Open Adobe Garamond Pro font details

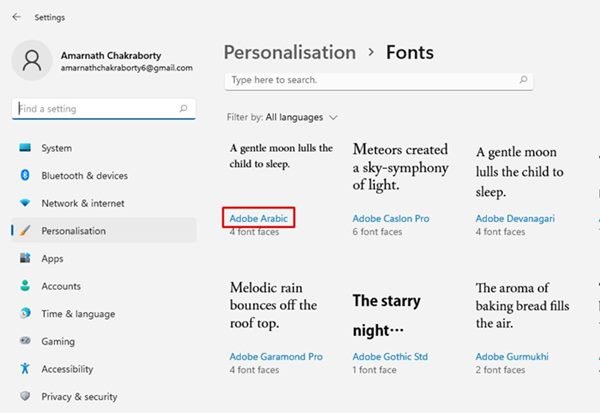(x=276, y=356)
